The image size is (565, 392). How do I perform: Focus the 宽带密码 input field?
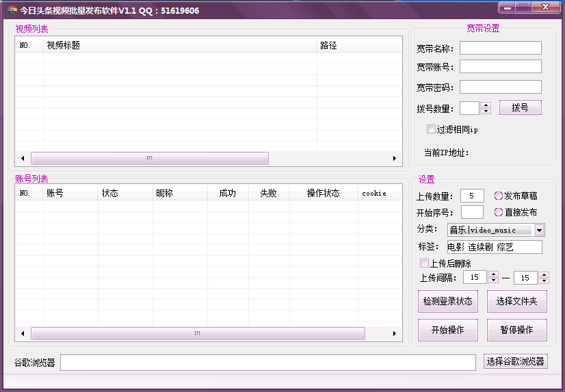point(501,87)
